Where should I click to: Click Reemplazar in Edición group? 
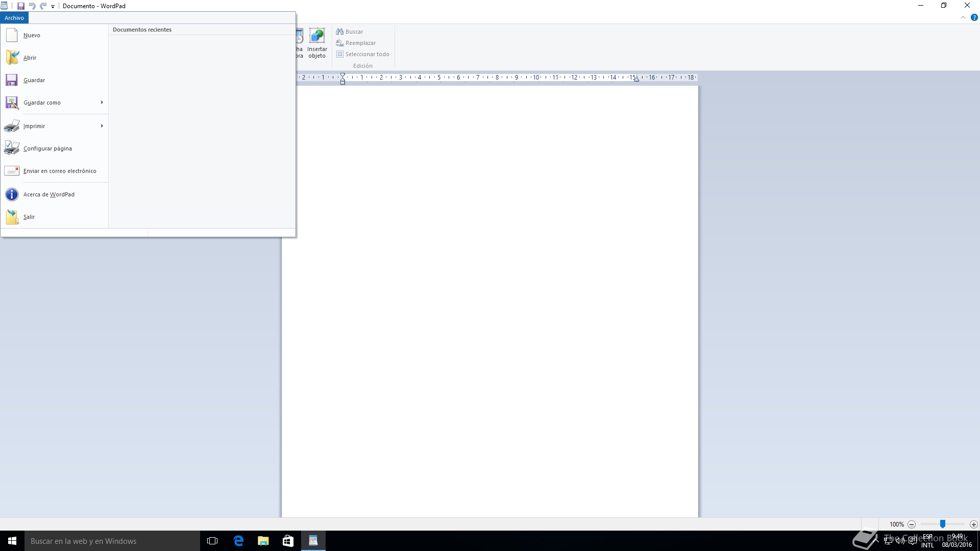pyautogui.click(x=356, y=43)
